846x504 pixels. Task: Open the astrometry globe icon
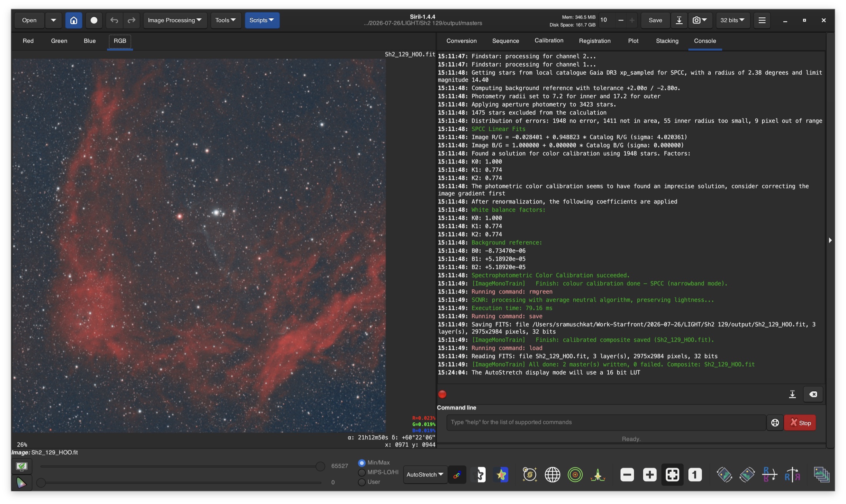(552, 475)
